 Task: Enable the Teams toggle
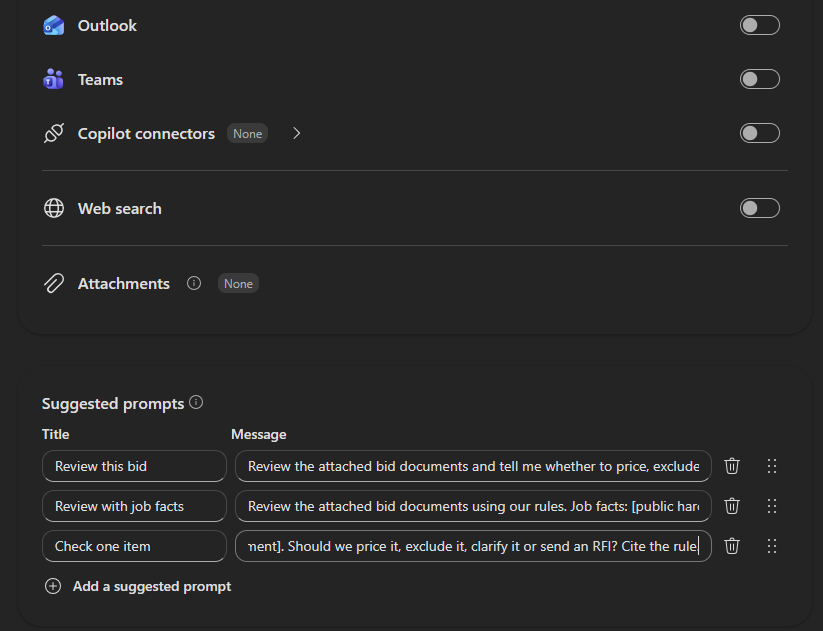coord(759,79)
